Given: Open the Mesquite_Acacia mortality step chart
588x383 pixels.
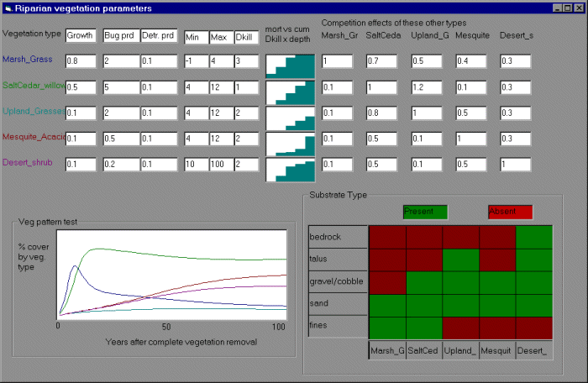Looking at the screenshot, I should (290, 144).
